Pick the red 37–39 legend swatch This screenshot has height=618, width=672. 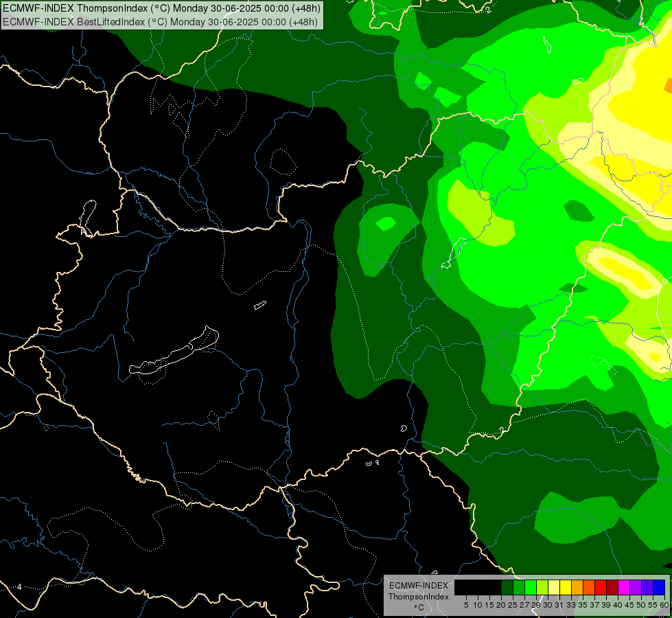pyautogui.click(x=601, y=587)
